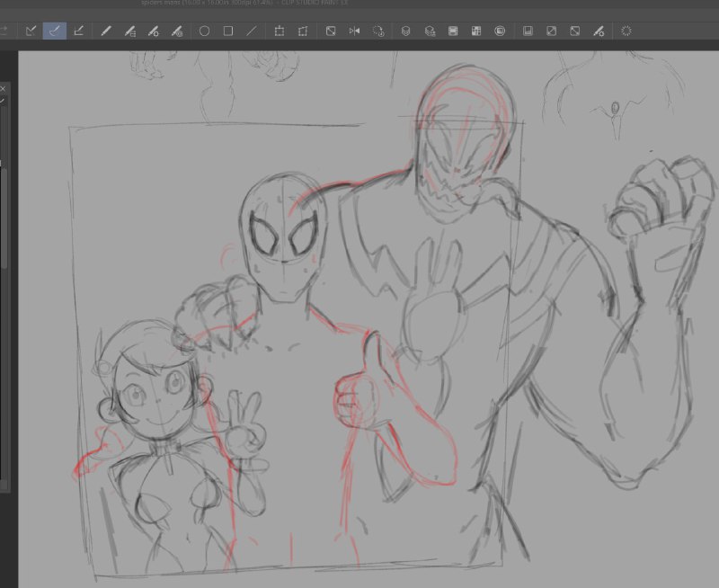This screenshot has height=588, width=719.
Task: Click the stacked layers icon with small badge
Action: [430, 31]
